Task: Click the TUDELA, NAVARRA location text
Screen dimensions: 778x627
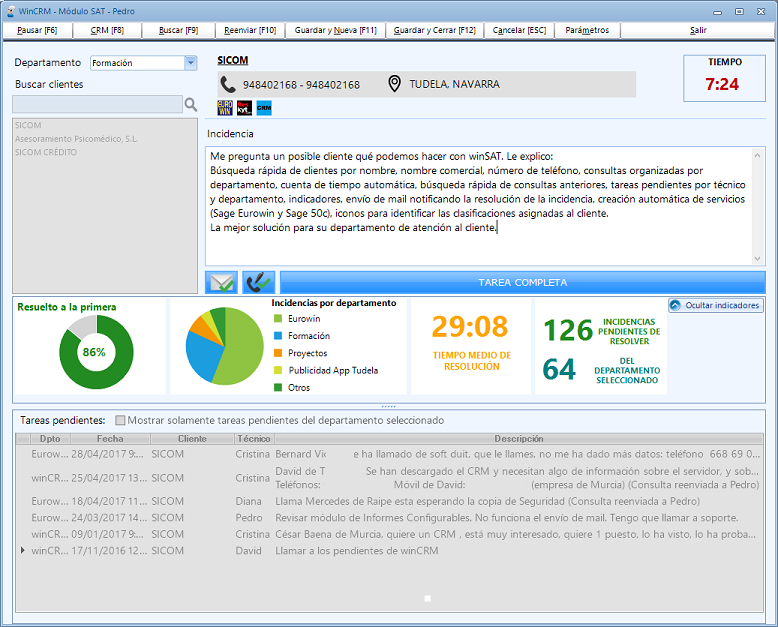Action: [454, 84]
